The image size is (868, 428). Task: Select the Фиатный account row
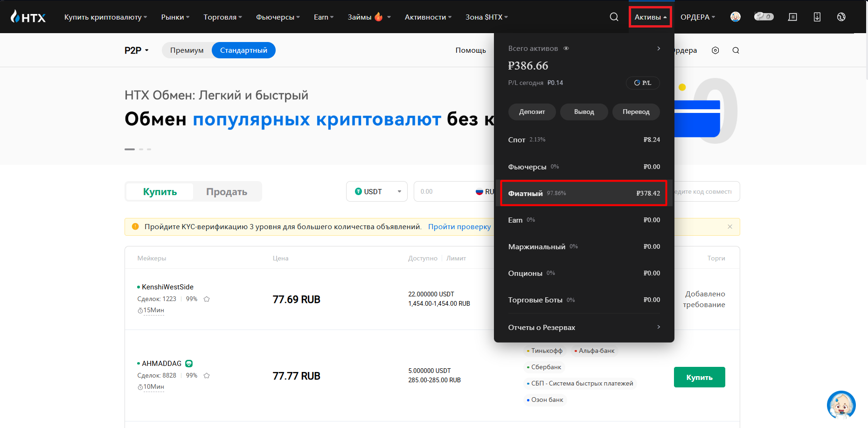click(x=584, y=193)
